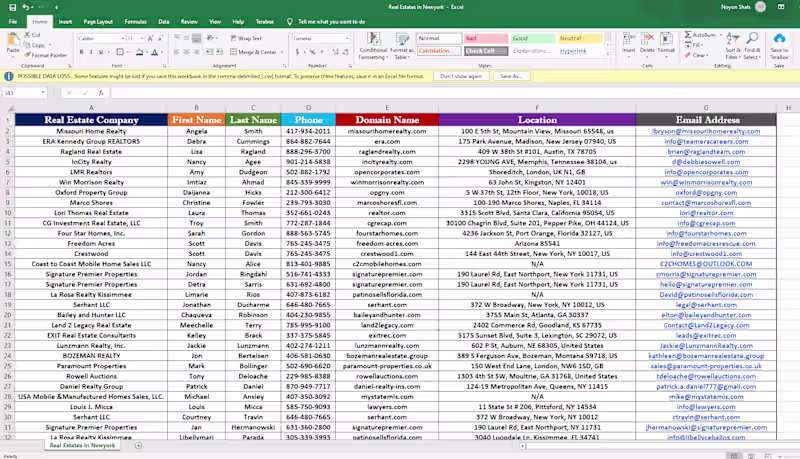Switch to the Insert ribbon tab
This screenshot has width=800, height=459.
[65, 22]
